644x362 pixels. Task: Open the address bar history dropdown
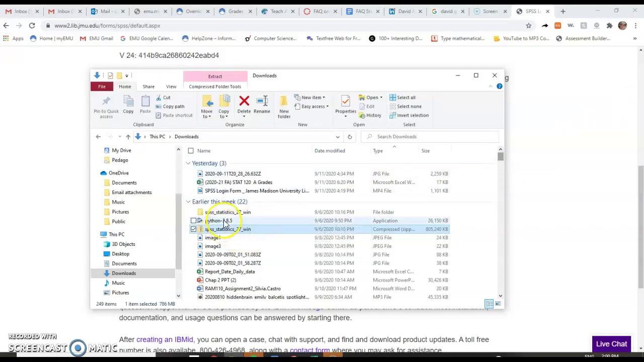(338, 137)
